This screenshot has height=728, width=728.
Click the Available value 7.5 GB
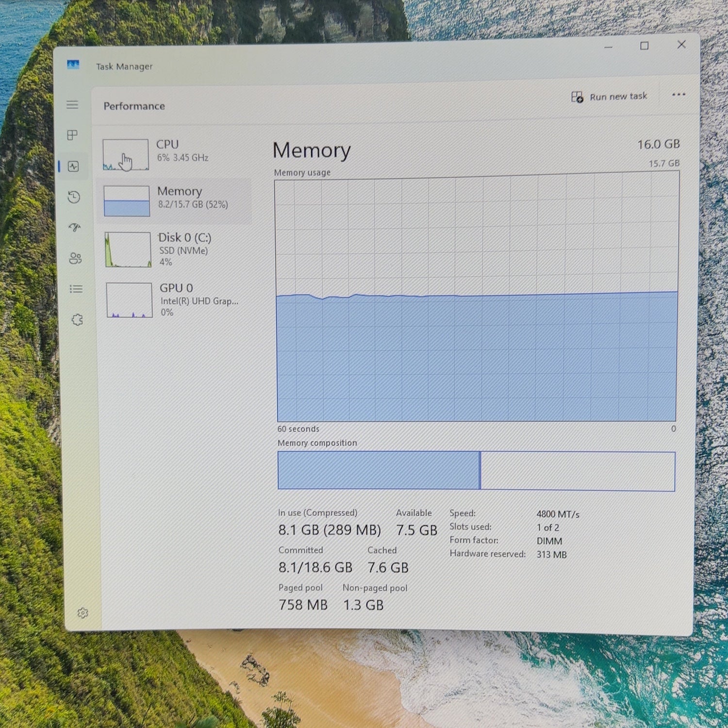[x=416, y=530]
